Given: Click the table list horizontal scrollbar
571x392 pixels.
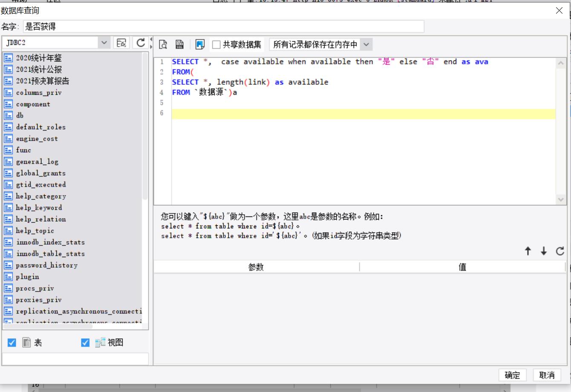Looking at the screenshot, I should coord(48,327).
